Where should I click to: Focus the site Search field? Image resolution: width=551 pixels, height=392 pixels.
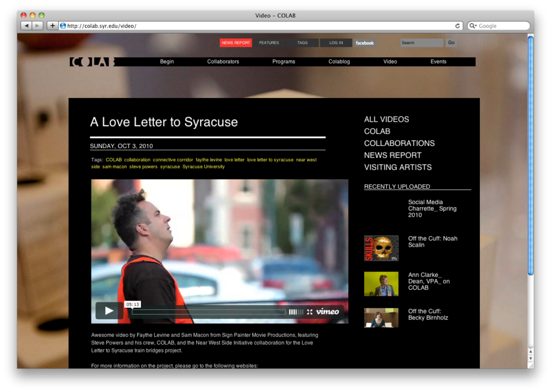[x=422, y=43]
